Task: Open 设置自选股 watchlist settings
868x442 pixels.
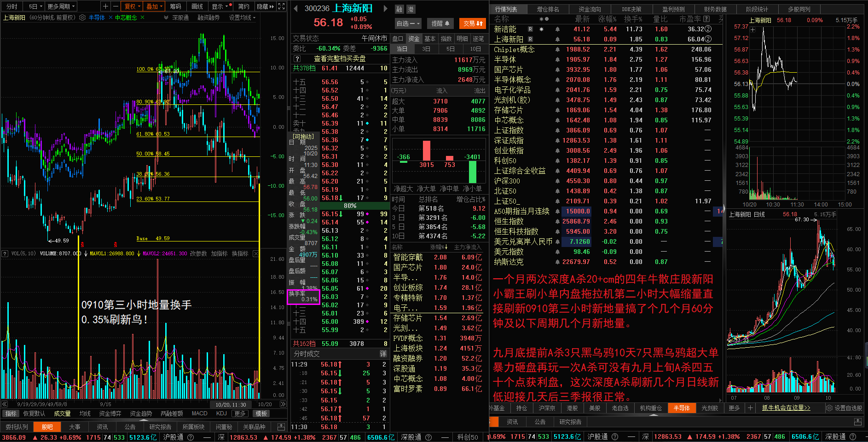Action: 845,408
